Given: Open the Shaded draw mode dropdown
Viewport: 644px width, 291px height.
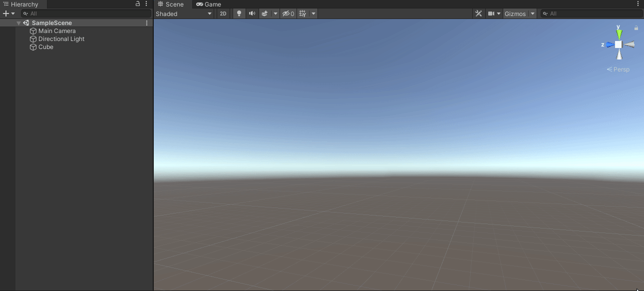Looking at the screenshot, I should tap(184, 13).
